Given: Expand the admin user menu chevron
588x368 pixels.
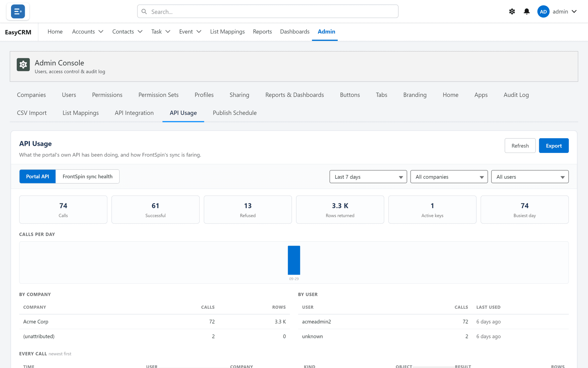Looking at the screenshot, I should tap(574, 11).
